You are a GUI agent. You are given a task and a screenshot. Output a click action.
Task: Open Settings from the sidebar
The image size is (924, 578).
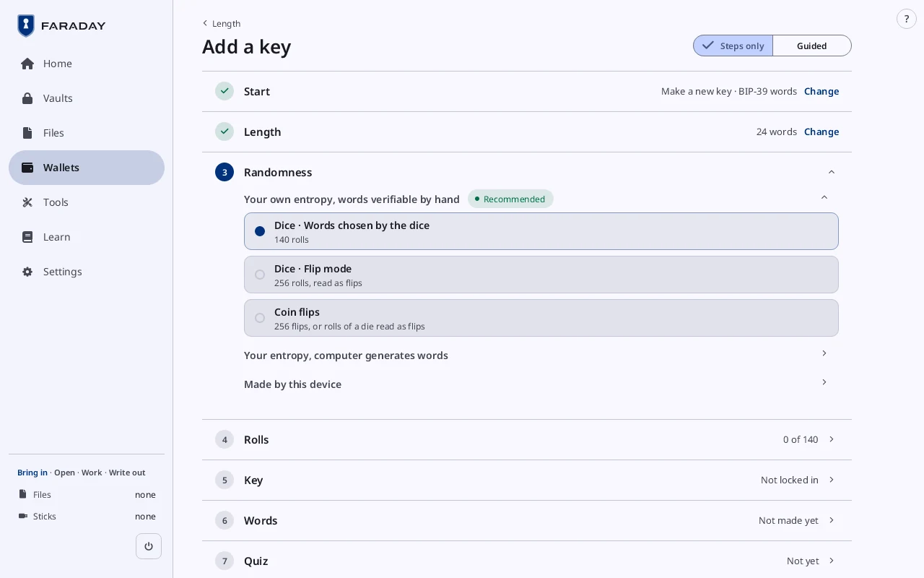coord(87,272)
